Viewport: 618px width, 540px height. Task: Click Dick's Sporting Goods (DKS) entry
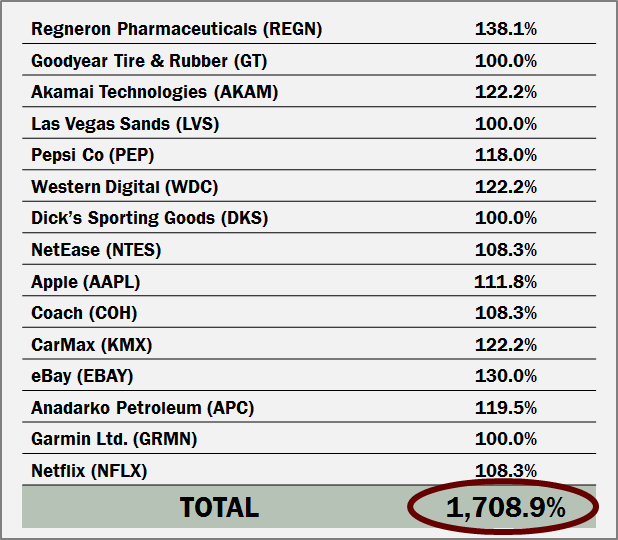(x=149, y=218)
